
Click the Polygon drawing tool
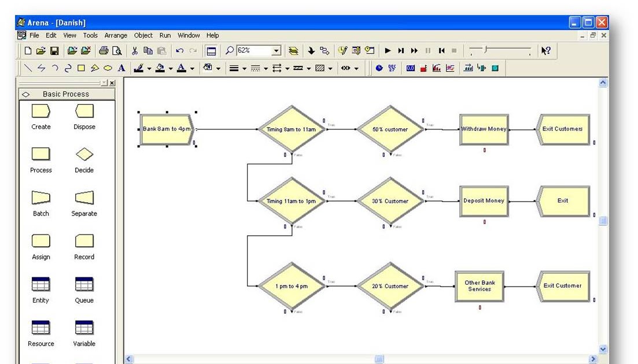tap(94, 68)
